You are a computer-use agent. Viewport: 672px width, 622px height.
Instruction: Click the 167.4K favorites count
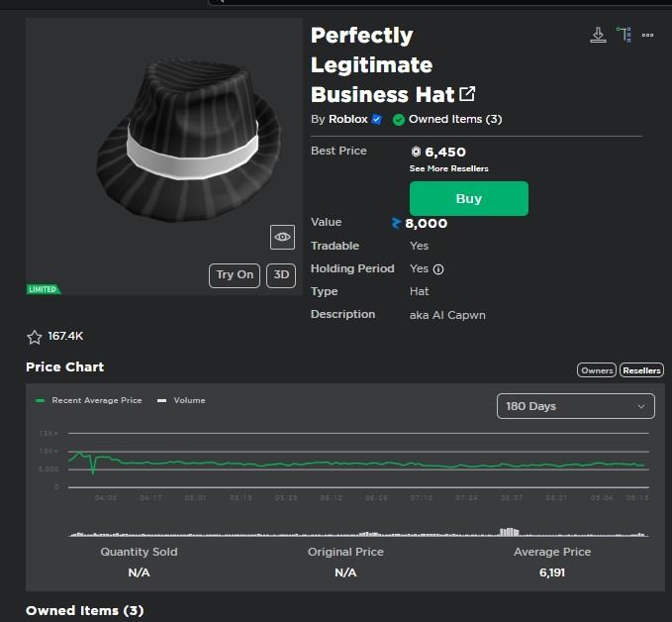(65, 336)
